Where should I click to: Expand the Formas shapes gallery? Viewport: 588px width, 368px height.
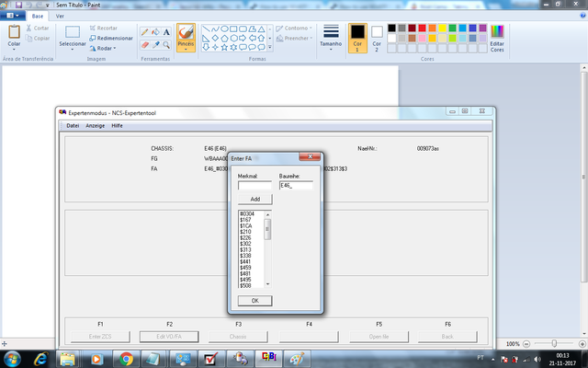click(269, 47)
